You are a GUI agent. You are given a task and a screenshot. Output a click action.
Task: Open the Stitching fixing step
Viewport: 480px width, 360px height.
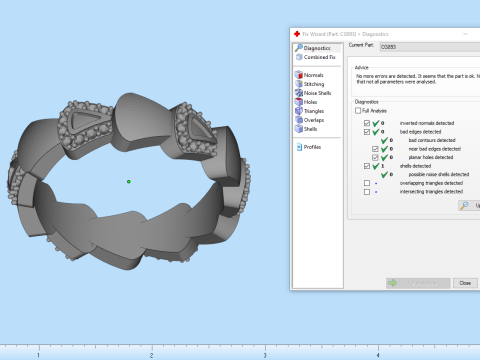(x=310, y=84)
